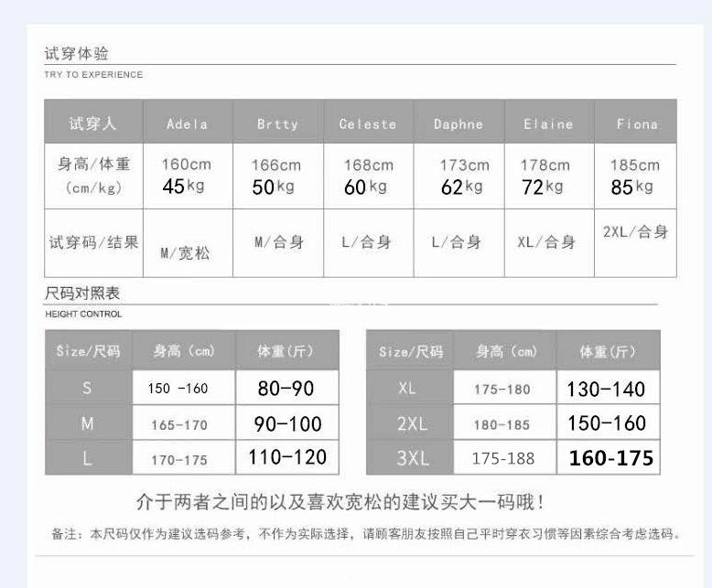Viewport: 712px width, 588px height.
Task: Click the TRY TO EXPERIENCE subtitle
Action: coord(93,74)
